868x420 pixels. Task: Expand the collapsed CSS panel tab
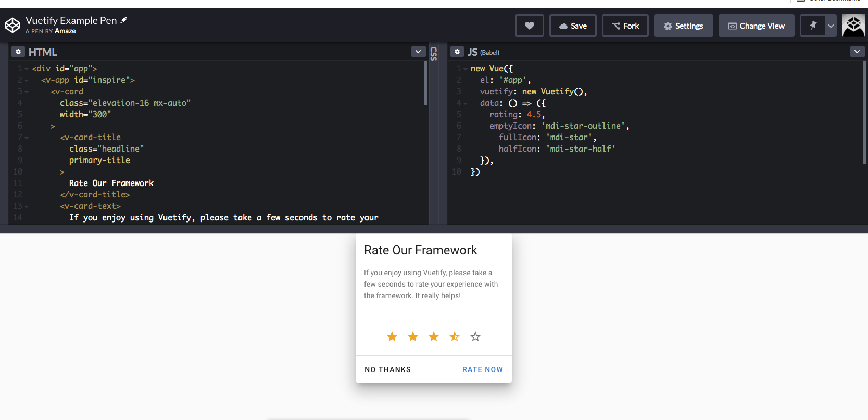[x=434, y=54]
